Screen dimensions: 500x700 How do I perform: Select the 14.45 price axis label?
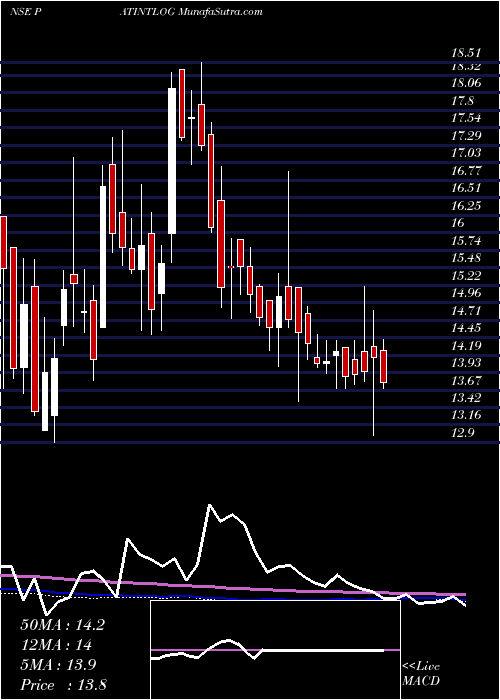(466, 328)
